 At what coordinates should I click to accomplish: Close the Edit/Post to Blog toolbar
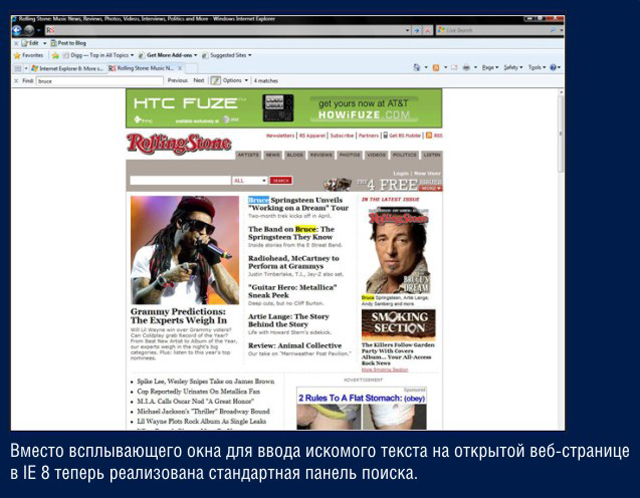pos(16,43)
